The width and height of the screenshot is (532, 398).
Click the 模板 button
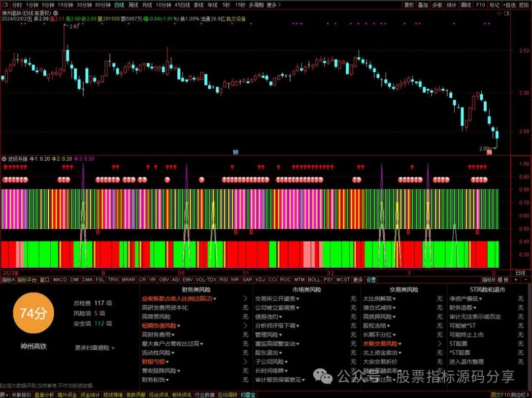(503, 280)
